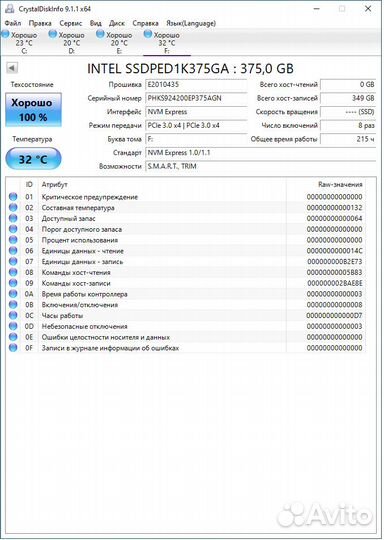The image size is (384, 540).
Task: Click the Прошивка field E2010435
Action: [196, 85]
